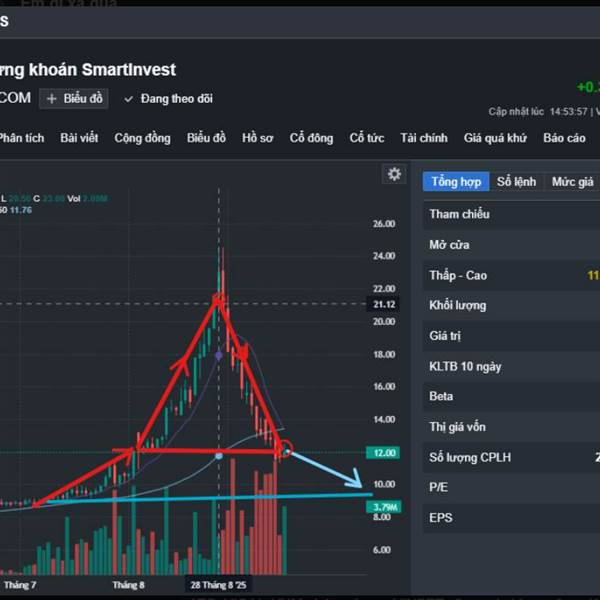
Task: Click the plus icon in Biểu đồ button
Action: click(x=51, y=99)
